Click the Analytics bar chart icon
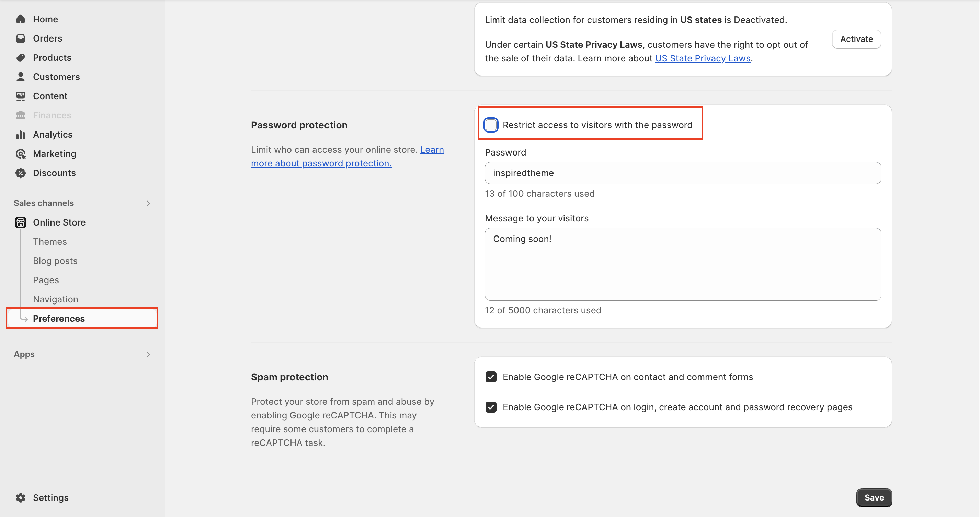 (x=21, y=135)
